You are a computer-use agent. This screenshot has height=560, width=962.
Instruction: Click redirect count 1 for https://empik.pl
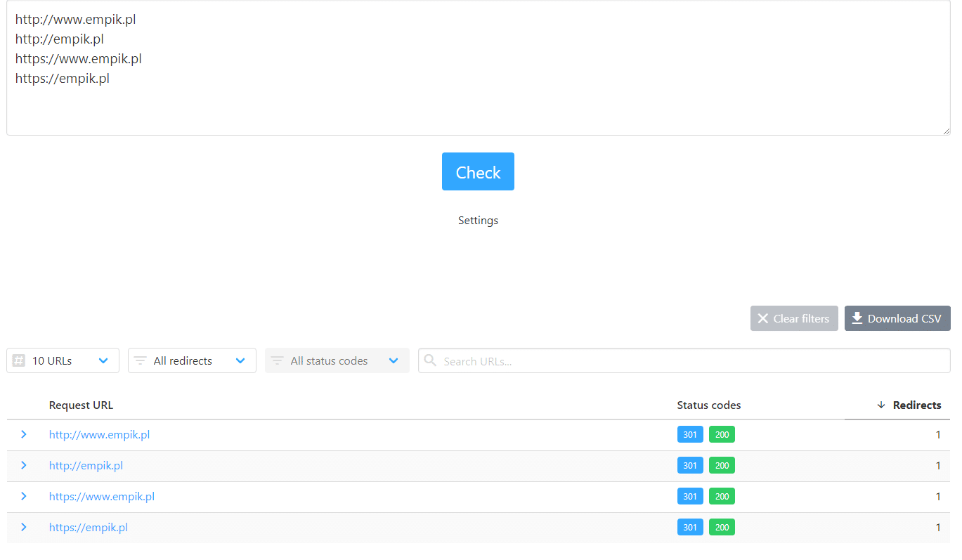(938, 528)
